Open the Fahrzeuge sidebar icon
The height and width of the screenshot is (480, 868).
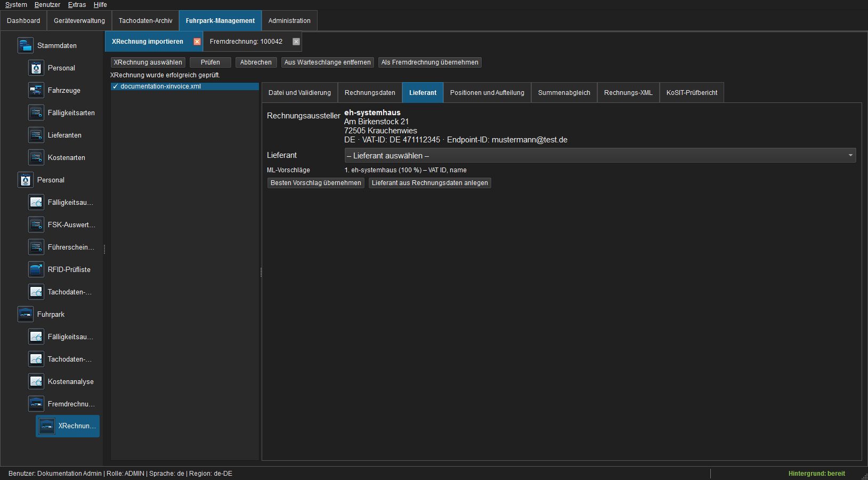(x=36, y=90)
